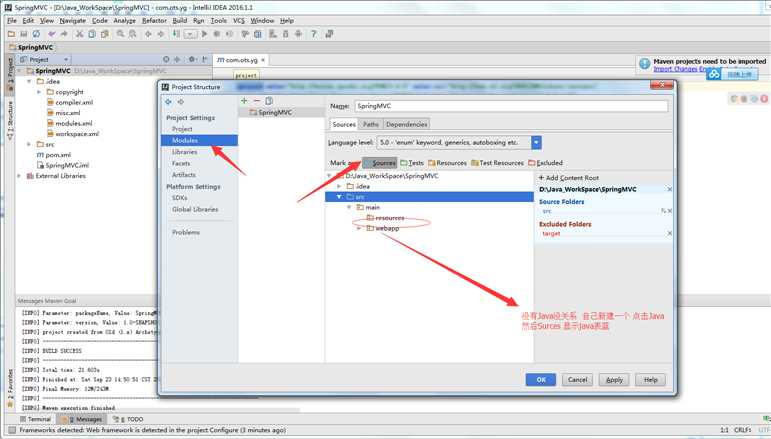The image size is (771, 439).
Task: Open the Terminal tool window tab
Action: pos(35,419)
